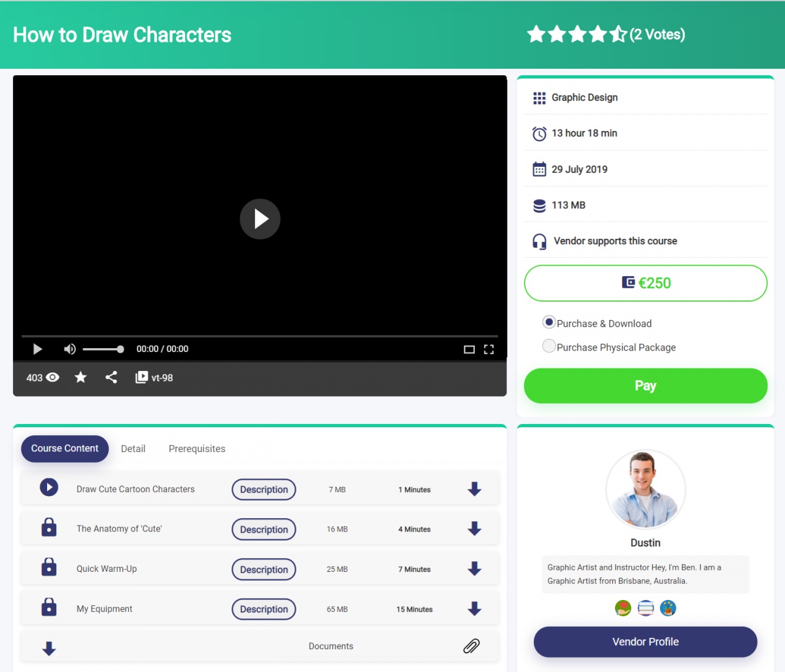Switch to the Detail tab
The height and width of the screenshot is (672, 785).
click(133, 449)
